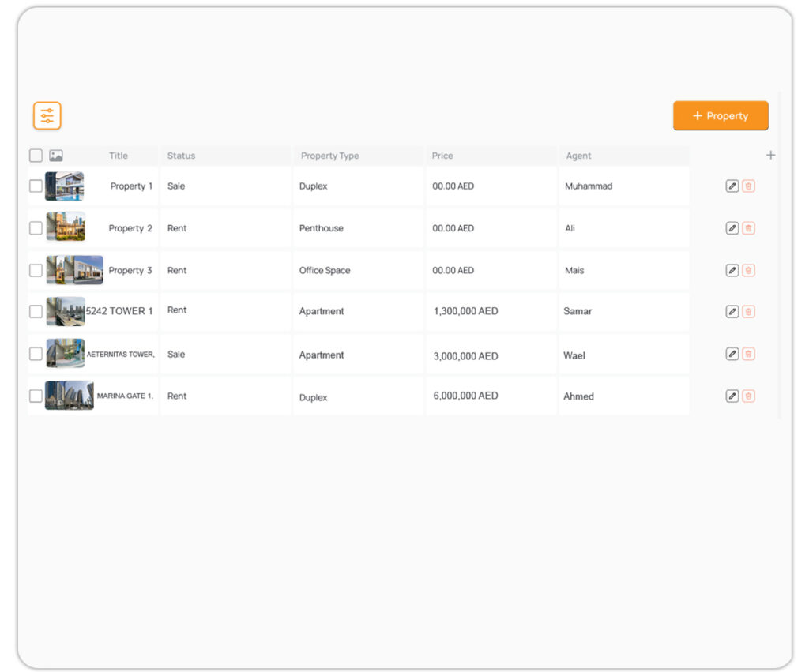Image resolution: width=809 pixels, height=672 pixels.
Task: Edit the AETERNITAS TOWER listing
Action: (x=732, y=354)
